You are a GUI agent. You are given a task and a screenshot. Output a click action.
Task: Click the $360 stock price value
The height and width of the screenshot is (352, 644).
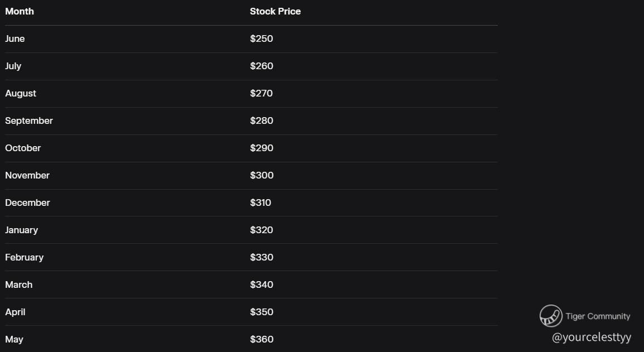(x=262, y=339)
